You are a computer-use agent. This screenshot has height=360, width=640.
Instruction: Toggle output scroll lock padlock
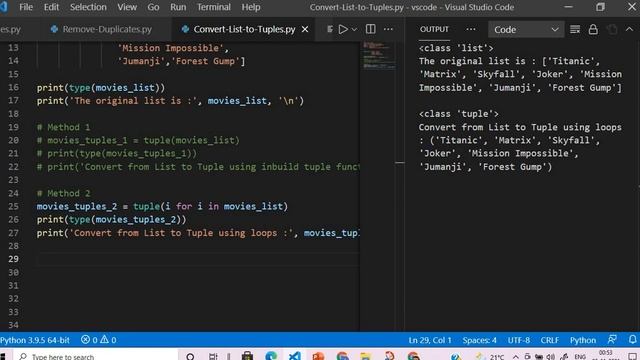(x=593, y=29)
